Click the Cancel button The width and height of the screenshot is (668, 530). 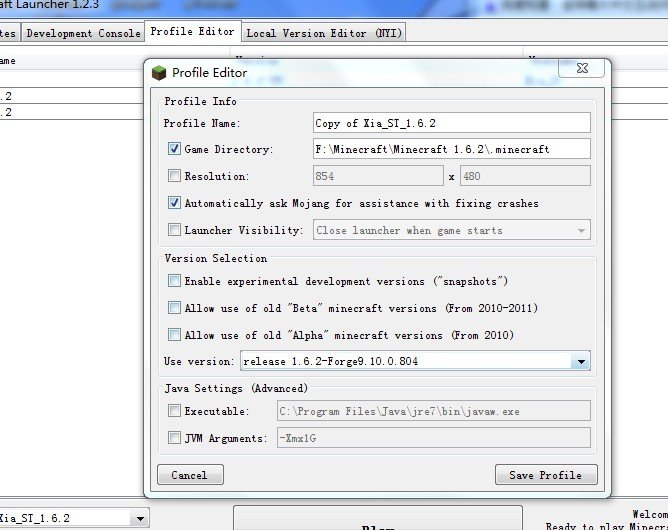click(189, 475)
